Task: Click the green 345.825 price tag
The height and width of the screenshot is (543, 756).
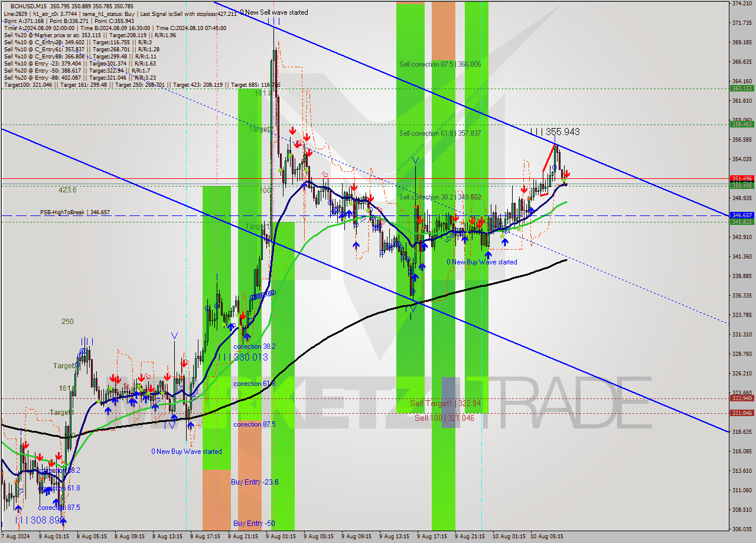Action: pos(742,221)
